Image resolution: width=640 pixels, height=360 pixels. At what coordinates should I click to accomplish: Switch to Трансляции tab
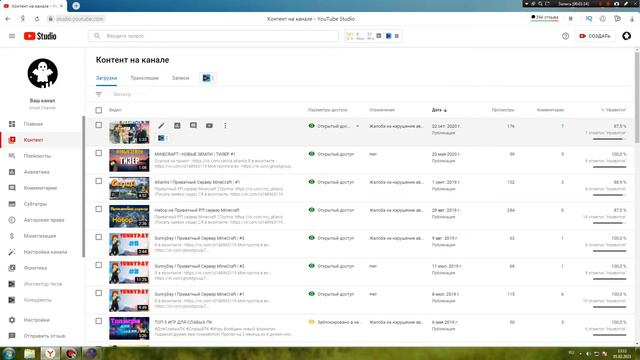click(144, 78)
